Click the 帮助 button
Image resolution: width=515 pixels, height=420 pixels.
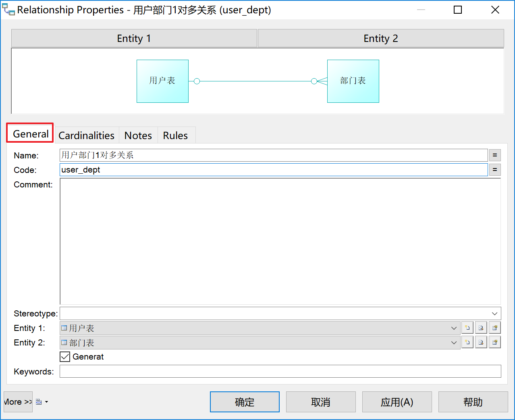coord(473,402)
